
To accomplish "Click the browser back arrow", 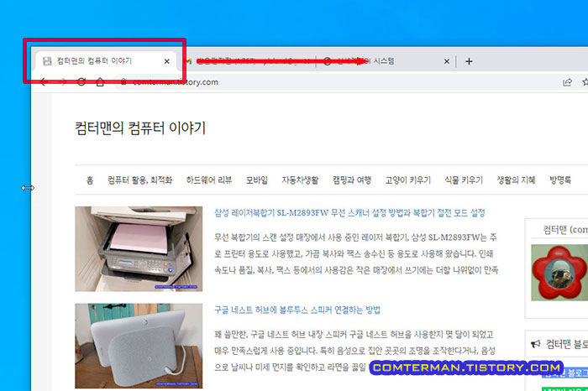I will [44, 82].
